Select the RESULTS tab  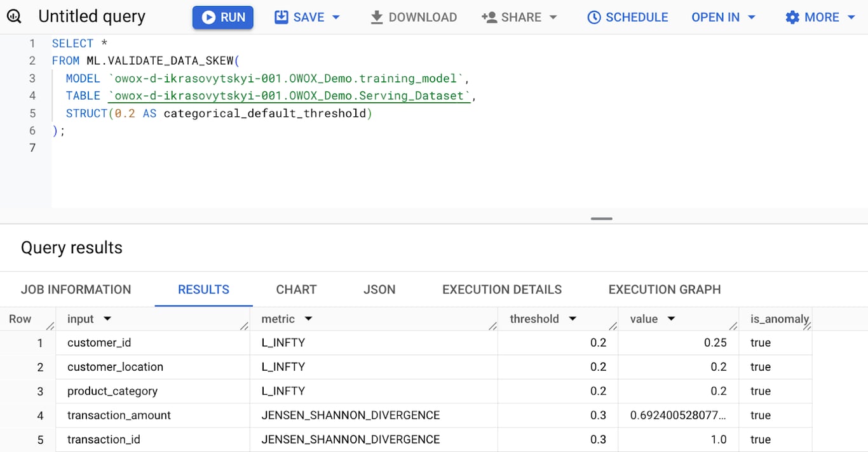[x=203, y=289]
